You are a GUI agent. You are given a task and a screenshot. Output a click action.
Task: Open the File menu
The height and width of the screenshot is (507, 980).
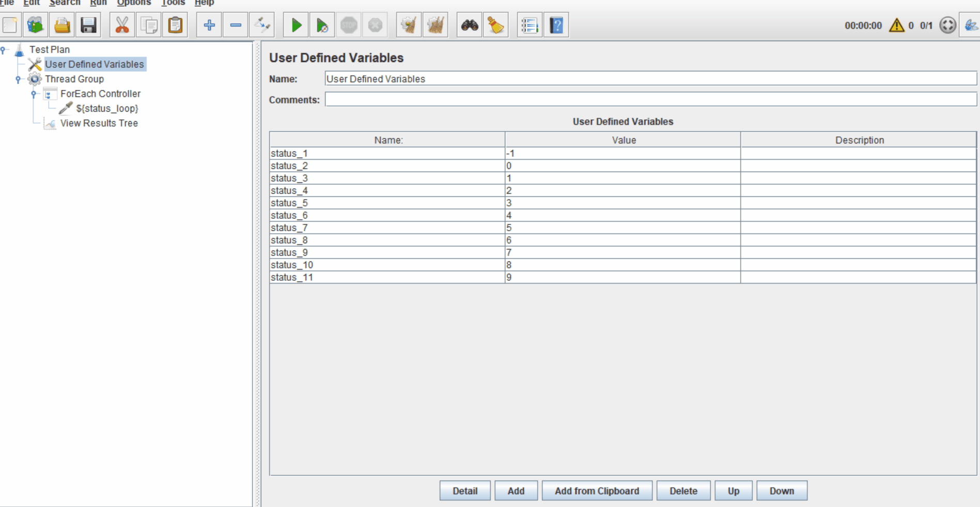point(7,3)
